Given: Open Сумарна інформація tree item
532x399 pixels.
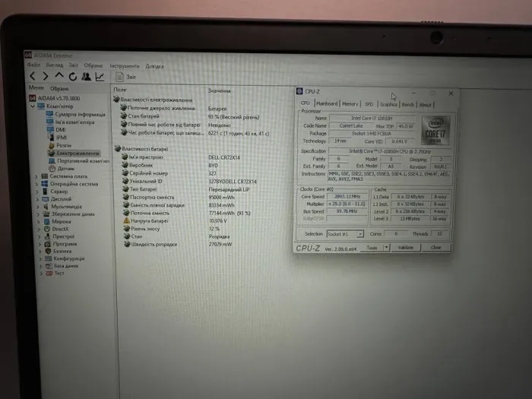Looking at the screenshot, I should 80,114.
